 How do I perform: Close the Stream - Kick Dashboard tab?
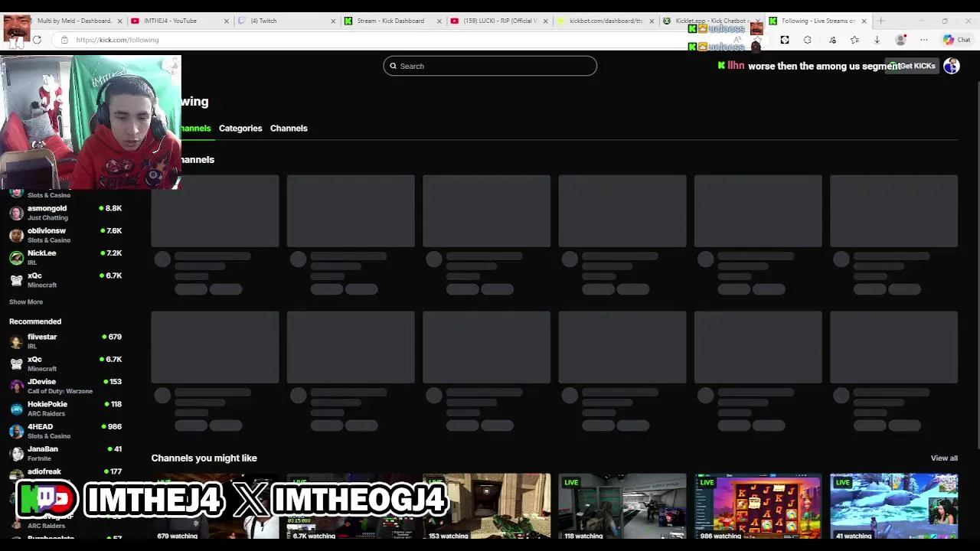(x=439, y=21)
